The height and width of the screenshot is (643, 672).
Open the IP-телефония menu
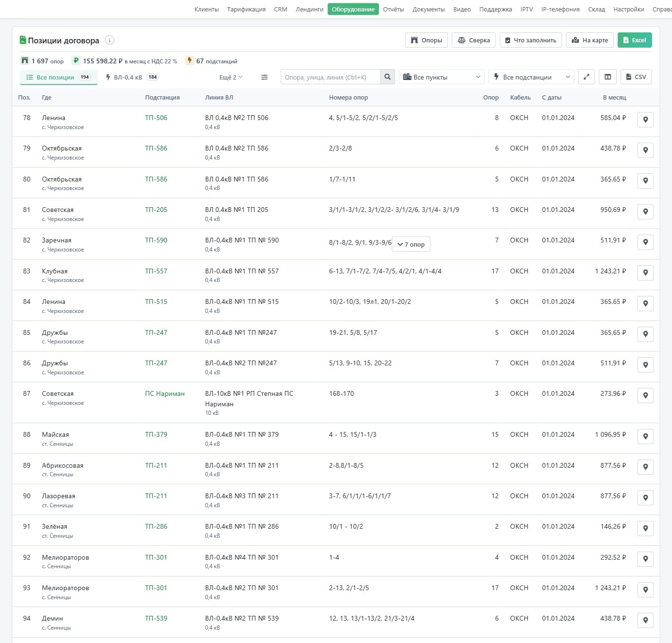560,9
